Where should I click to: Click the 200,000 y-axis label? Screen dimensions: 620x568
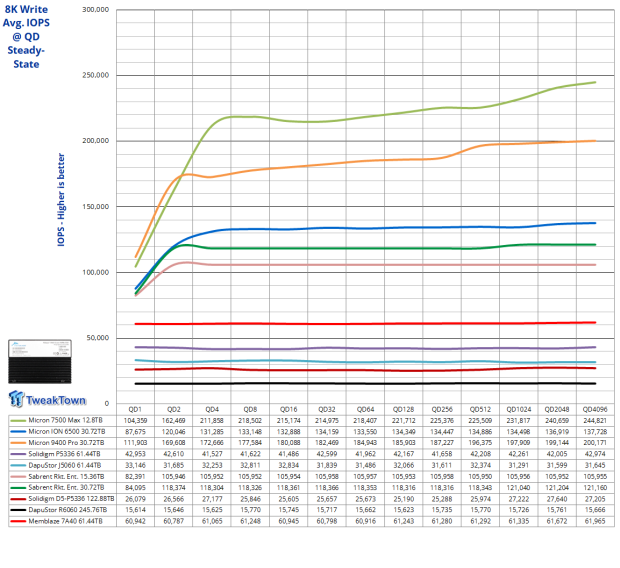(x=96, y=141)
